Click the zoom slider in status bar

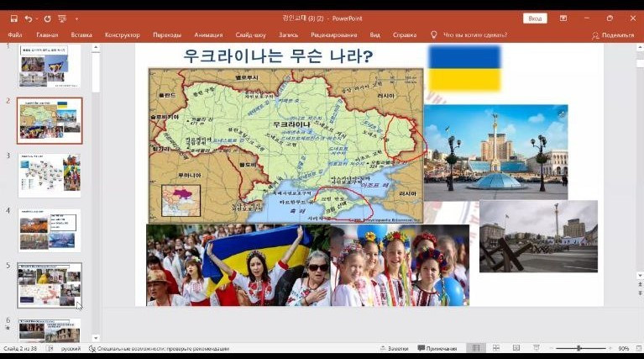pyautogui.click(x=579, y=348)
